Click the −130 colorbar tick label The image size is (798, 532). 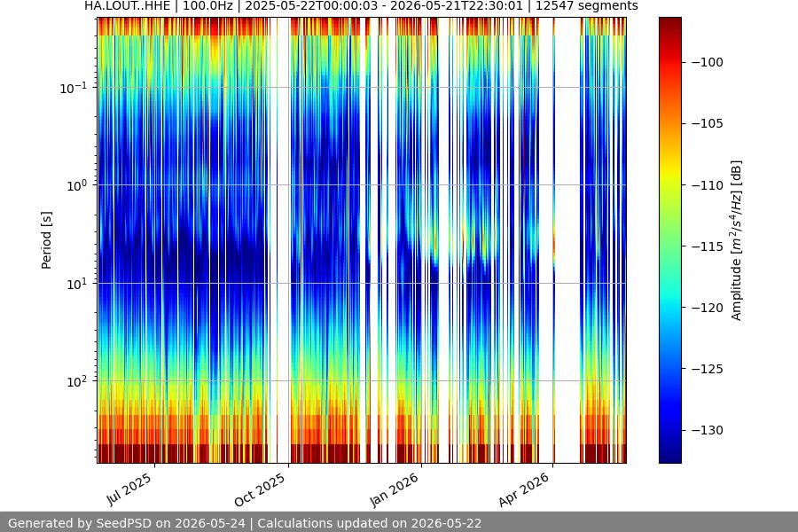coord(708,430)
